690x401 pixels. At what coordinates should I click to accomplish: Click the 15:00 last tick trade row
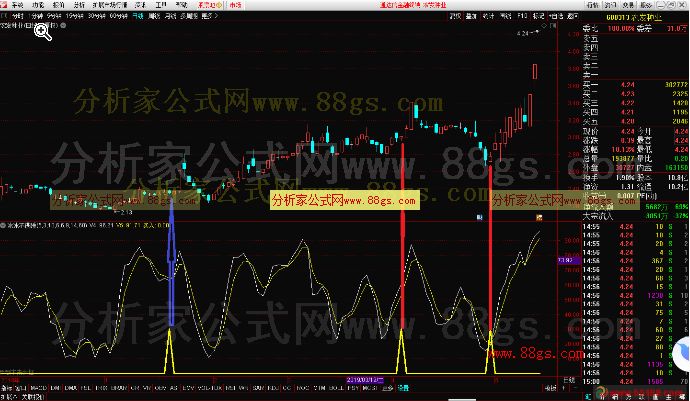(635, 381)
